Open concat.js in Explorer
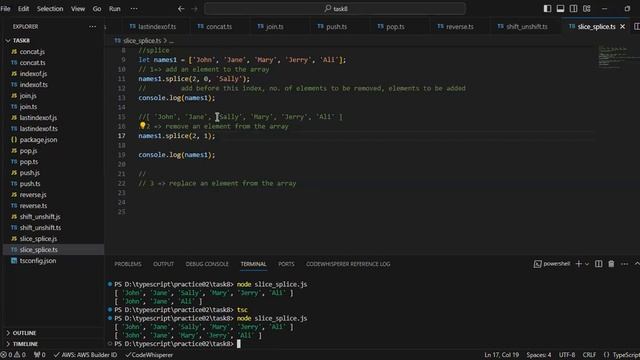This screenshot has width=640, height=360. click(32, 52)
